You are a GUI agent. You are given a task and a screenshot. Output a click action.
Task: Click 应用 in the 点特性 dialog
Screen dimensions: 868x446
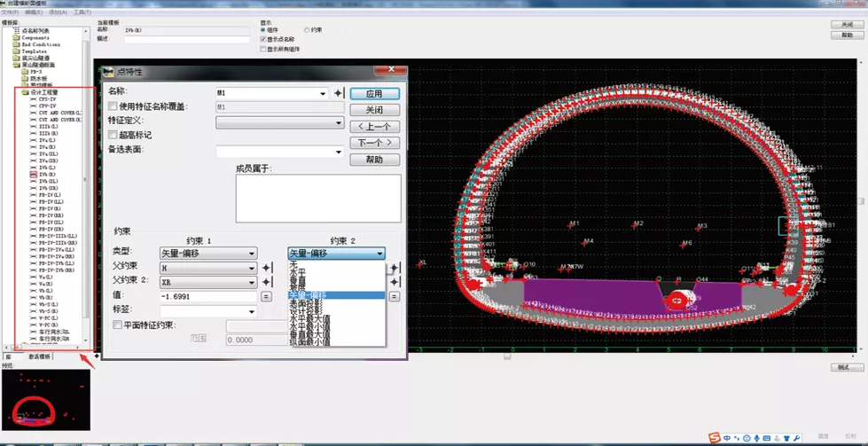point(375,94)
